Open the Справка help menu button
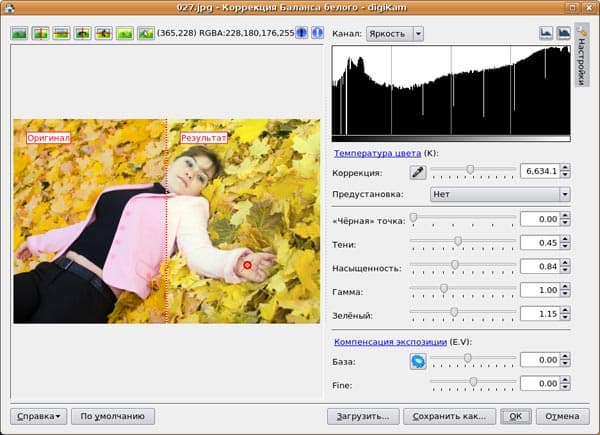The image size is (600, 435). [x=39, y=416]
